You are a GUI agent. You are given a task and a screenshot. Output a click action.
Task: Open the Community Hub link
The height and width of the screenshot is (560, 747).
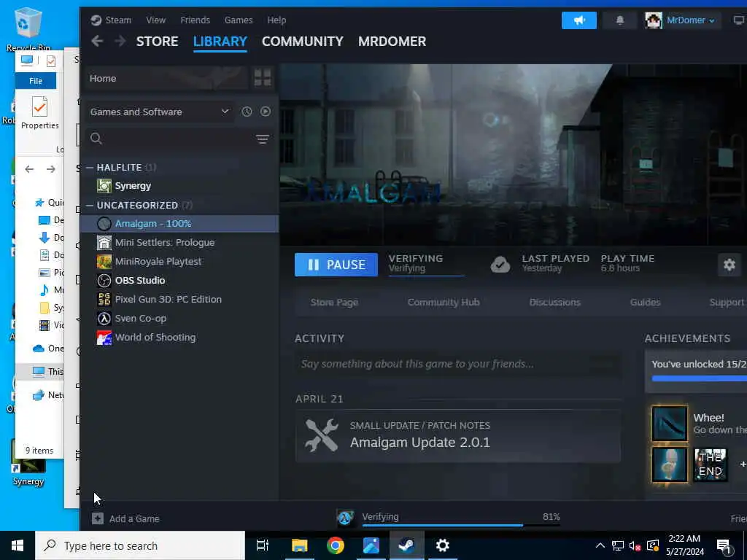pos(443,303)
